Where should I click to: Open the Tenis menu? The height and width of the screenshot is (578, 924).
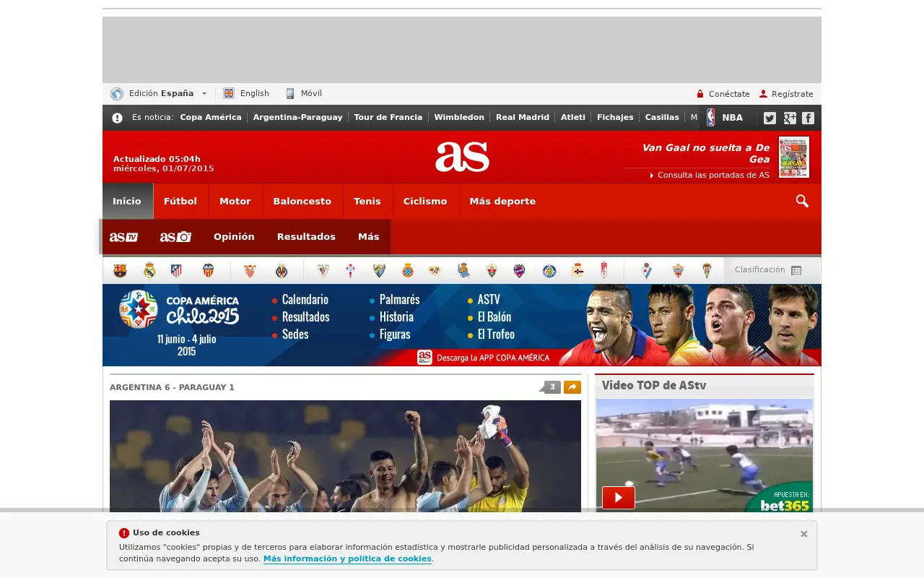[367, 202]
